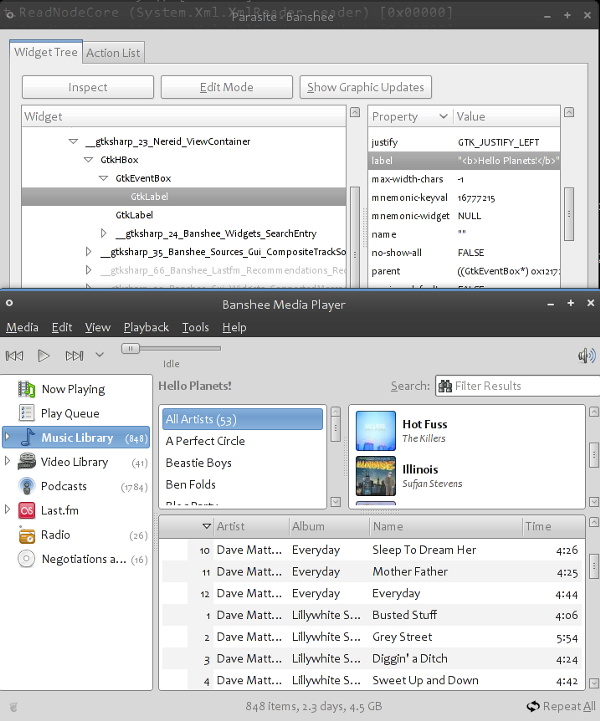Select the justify property row

click(464, 142)
